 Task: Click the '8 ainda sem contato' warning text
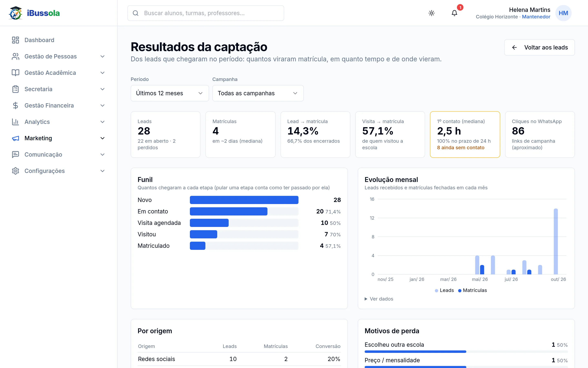coord(460,147)
